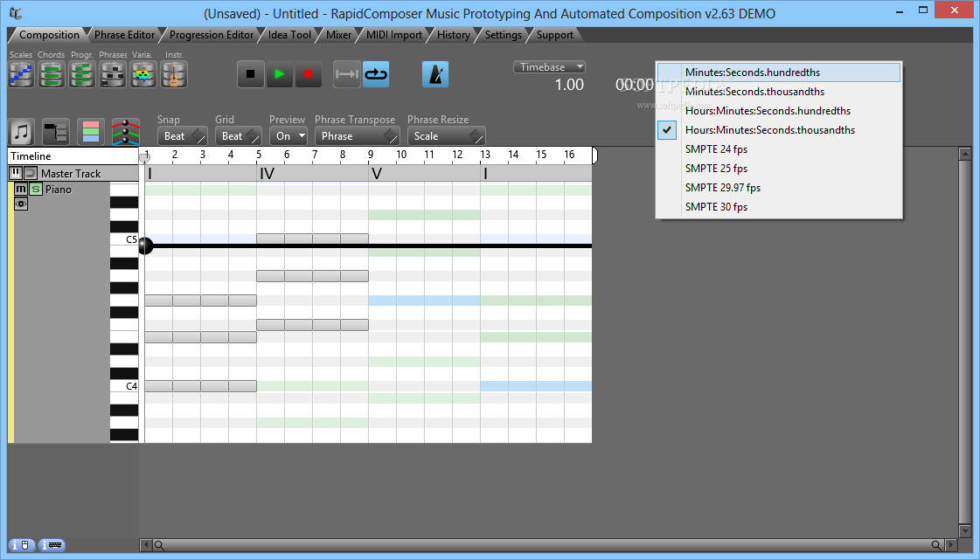Select the music note view button
The height and width of the screenshot is (560, 980).
22,132
